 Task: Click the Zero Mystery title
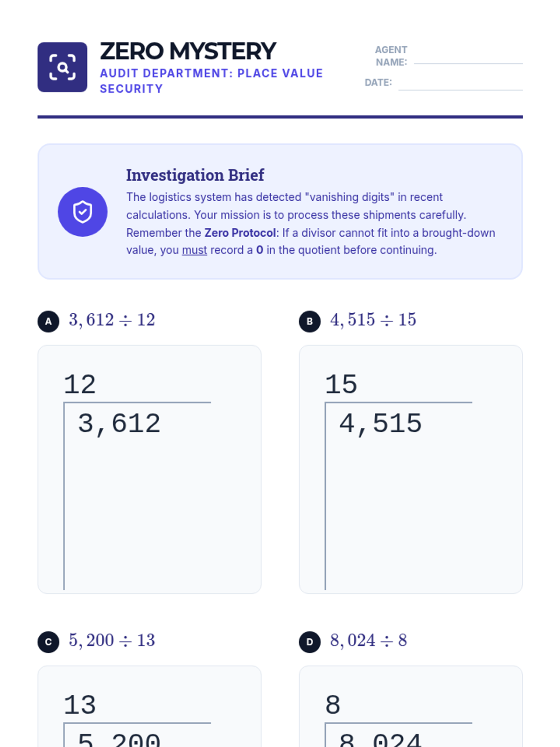coord(188,51)
